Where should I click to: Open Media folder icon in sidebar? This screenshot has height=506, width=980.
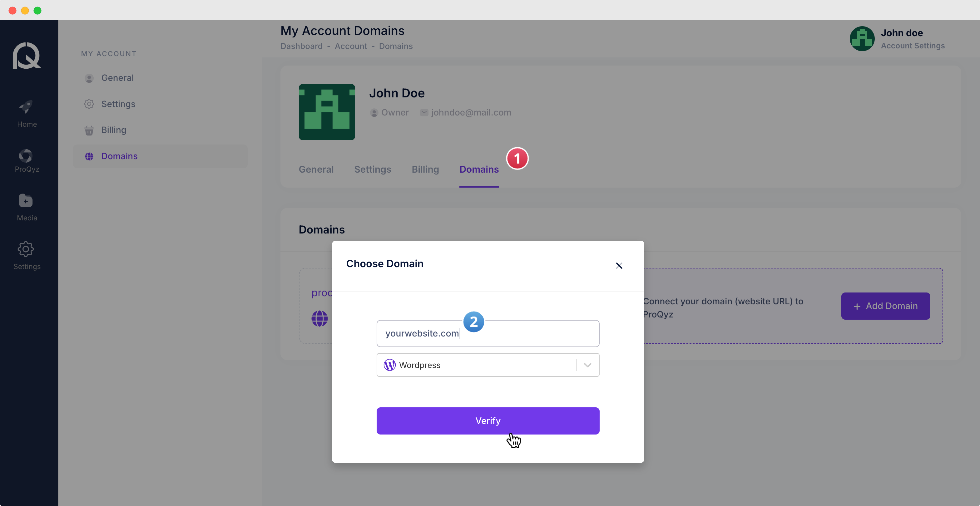click(x=26, y=201)
